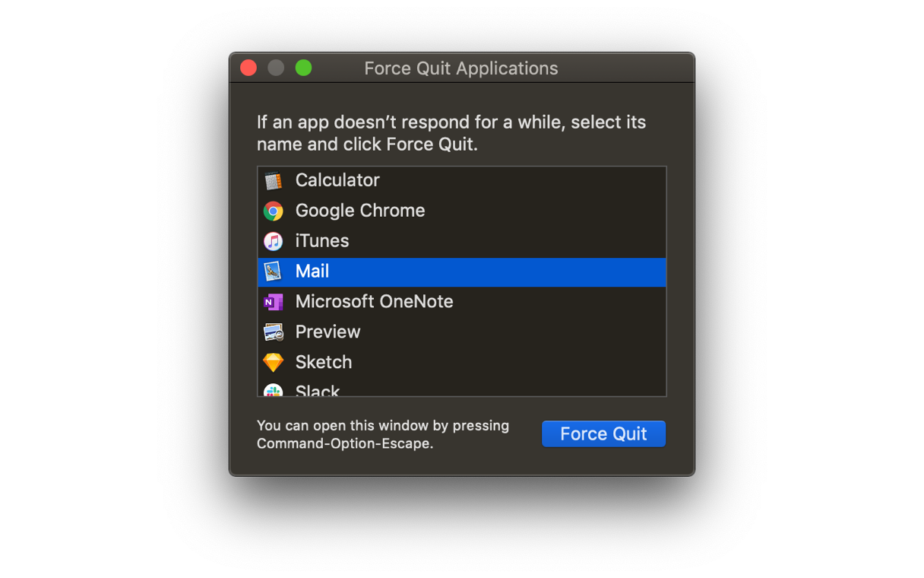Pick Preview from the app list
This screenshot has height=578, width=924.
click(328, 332)
